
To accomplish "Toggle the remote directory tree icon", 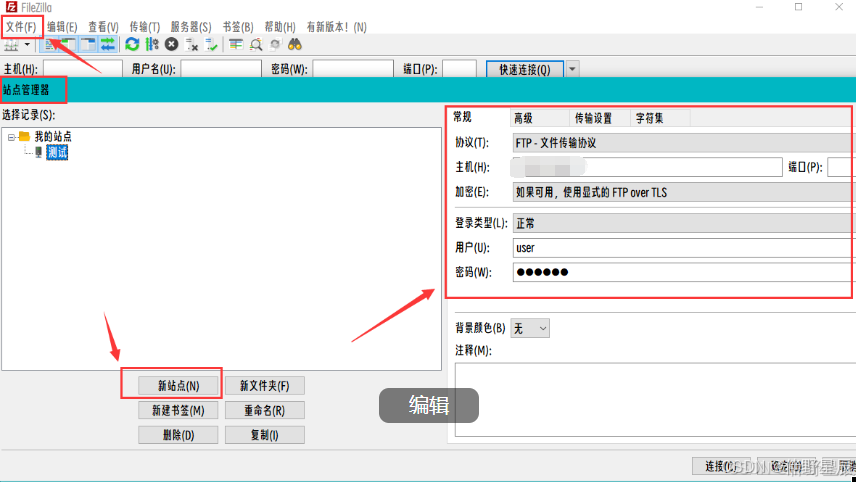I will (88, 45).
